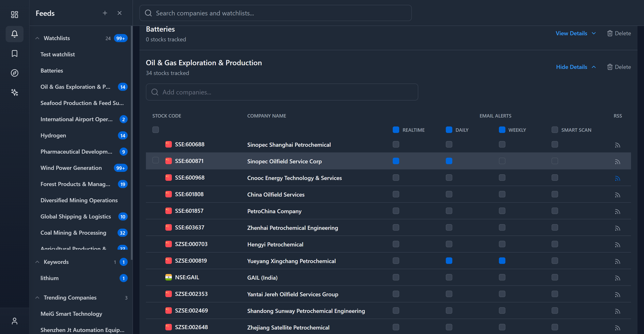Open the bookmarks panel icon

pos(14,53)
